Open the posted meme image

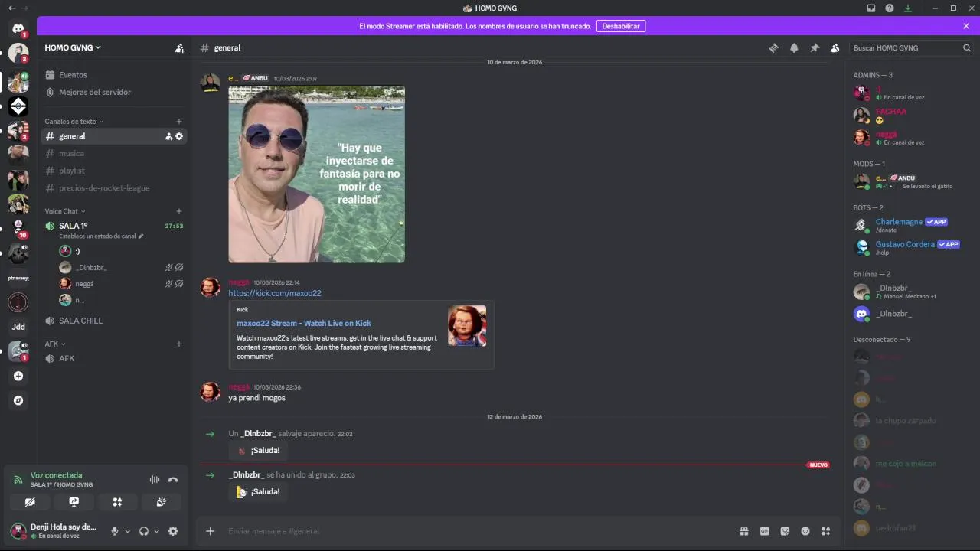(316, 174)
